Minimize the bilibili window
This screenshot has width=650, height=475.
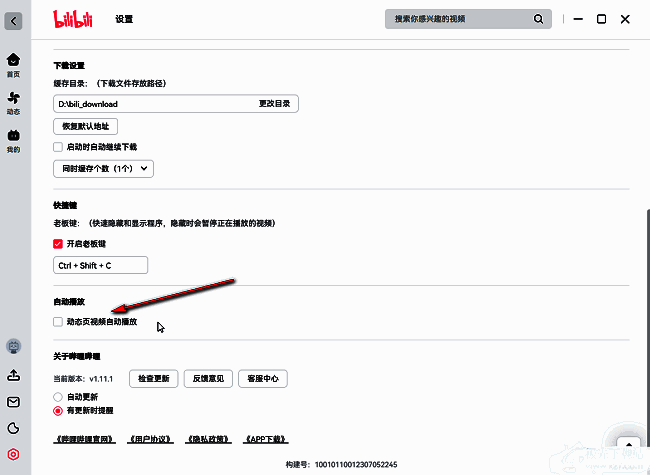pos(578,19)
